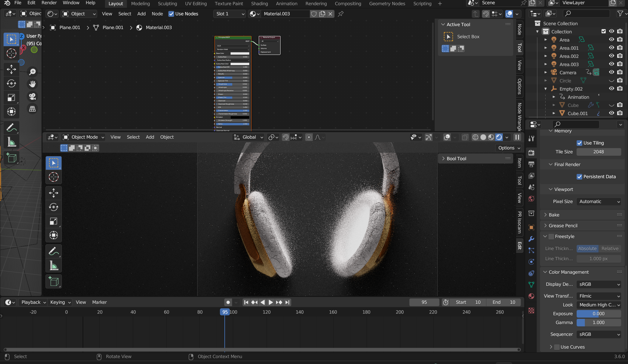The height and width of the screenshot is (364, 628).
Task: Hide the Camera object in the outliner
Action: pos(612,72)
